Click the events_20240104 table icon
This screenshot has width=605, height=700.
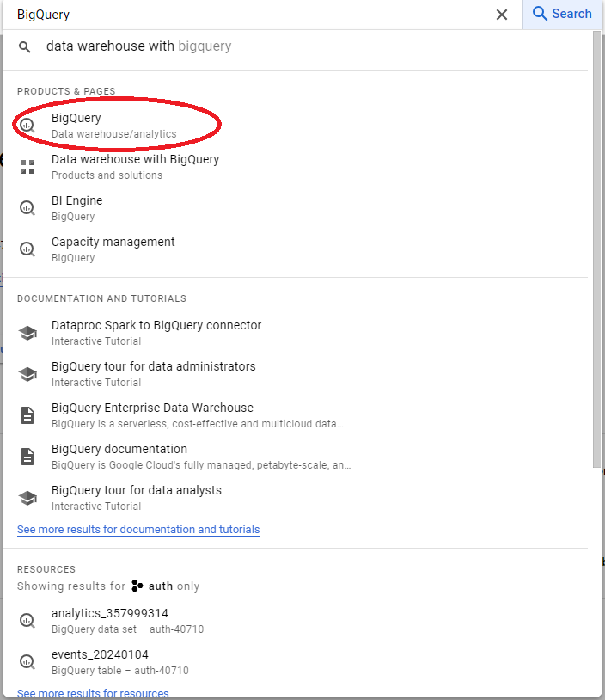tap(26, 661)
